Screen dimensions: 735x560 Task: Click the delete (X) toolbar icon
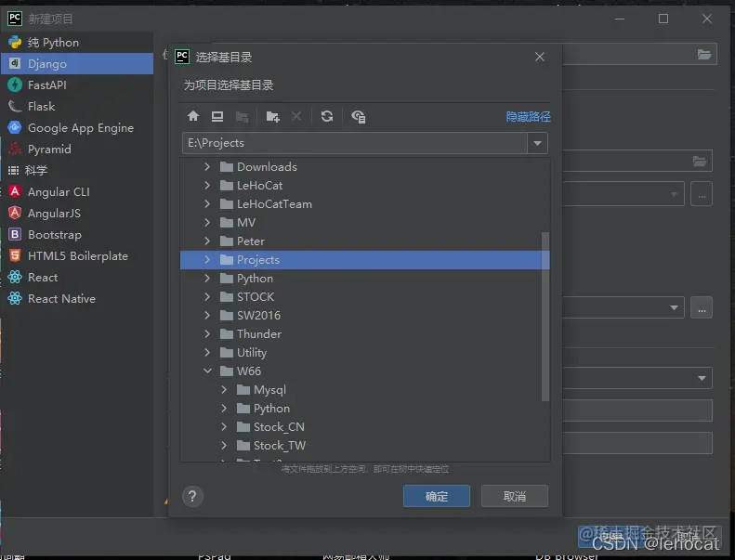pos(296,116)
